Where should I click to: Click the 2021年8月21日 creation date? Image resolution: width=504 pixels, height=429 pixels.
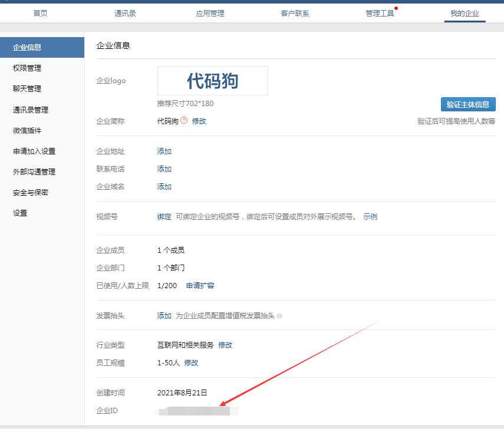[x=182, y=393]
